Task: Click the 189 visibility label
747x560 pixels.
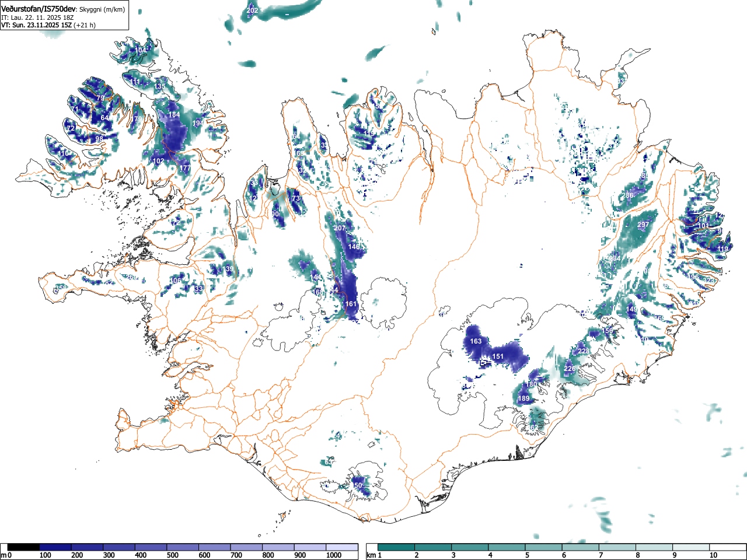Action: pos(524,398)
